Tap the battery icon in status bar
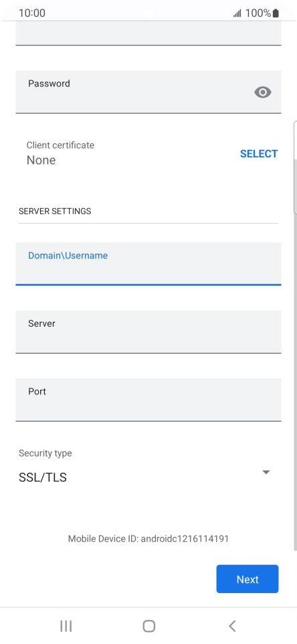This screenshot has width=297, height=644. coord(276,13)
